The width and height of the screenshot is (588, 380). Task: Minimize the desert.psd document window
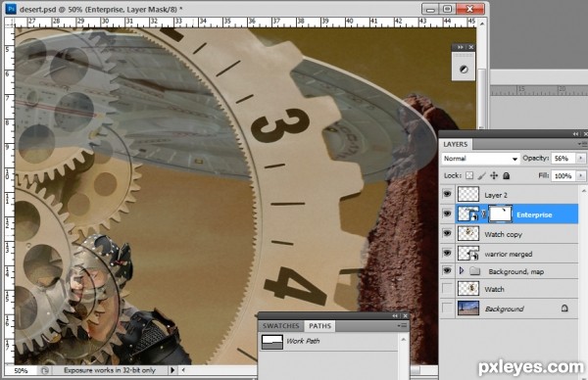pyautogui.click(x=430, y=9)
